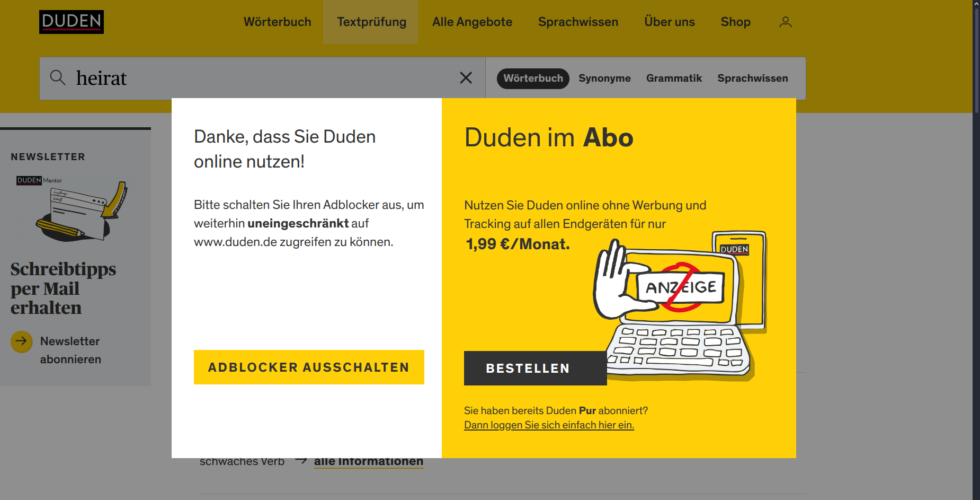
Task: Open the Wörterbuch menu item
Action: [x=277, y=22]
